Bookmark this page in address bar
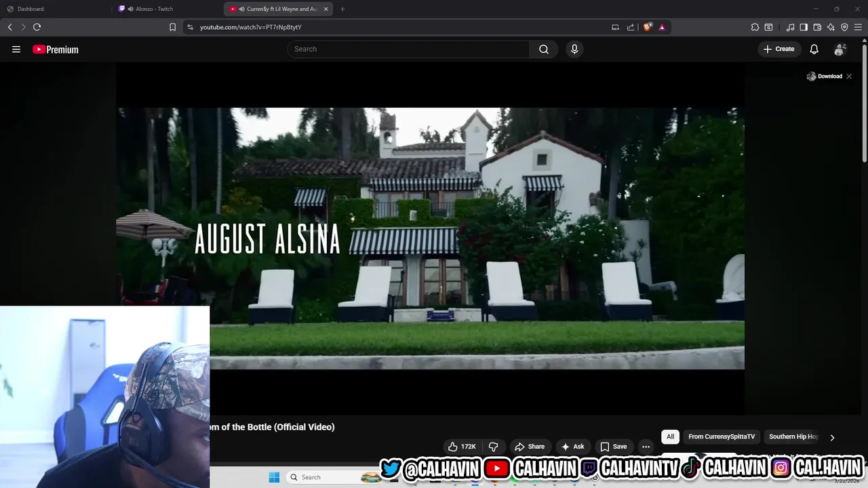The height and width of the screenshot is (488, 868). pyautogui.click(x=172, y=27)
